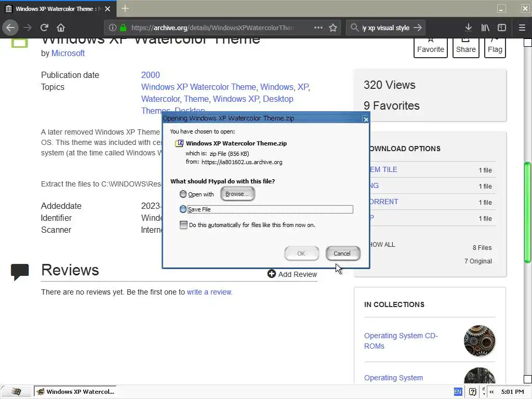Open the ITEM TILE download option
Screen dimensions: 532x399
pyautogui.click(x=383, y=170)
